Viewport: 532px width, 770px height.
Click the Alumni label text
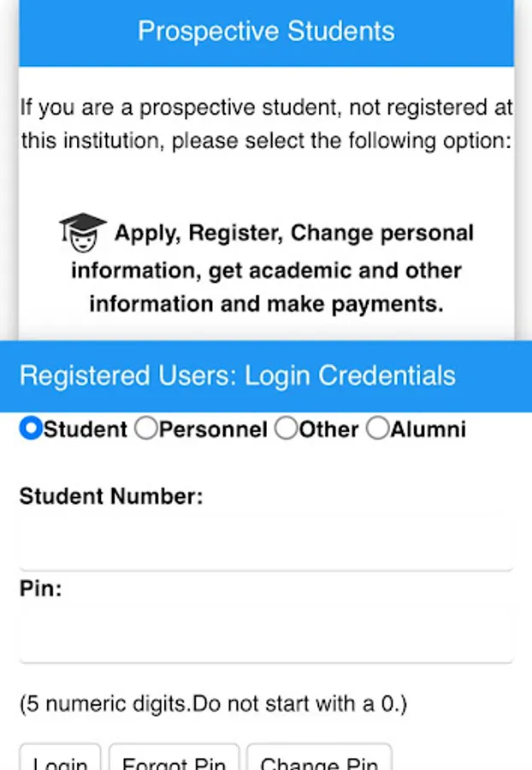(428, 429)
